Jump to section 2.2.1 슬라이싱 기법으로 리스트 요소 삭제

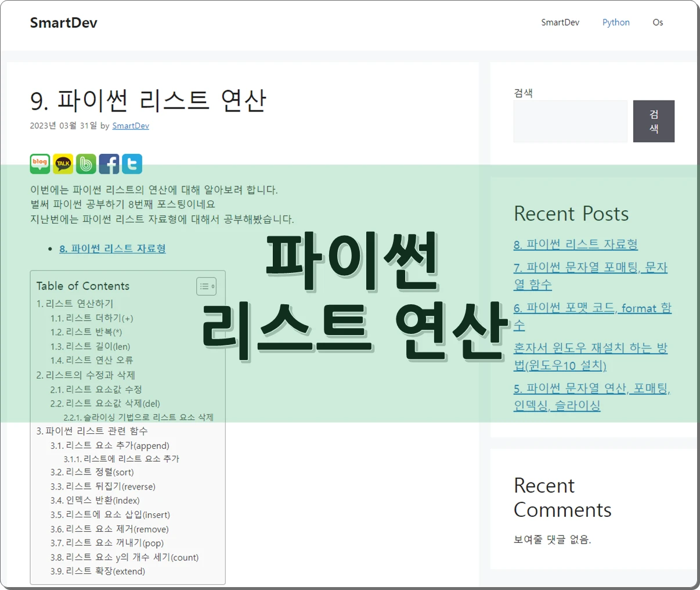(139, 417)
